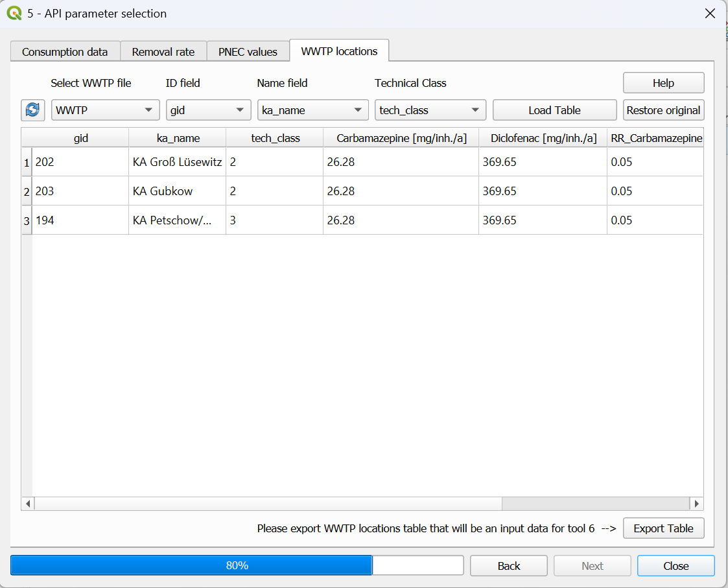Click the horizontal scrollbar right arrow
The height and width of the screenshot is (588, 728).
696,504
